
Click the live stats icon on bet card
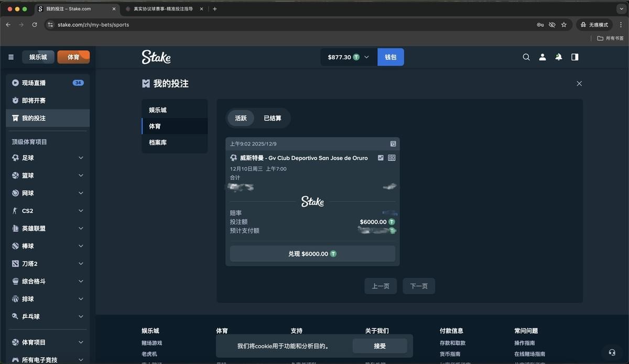tap(381, 158)
